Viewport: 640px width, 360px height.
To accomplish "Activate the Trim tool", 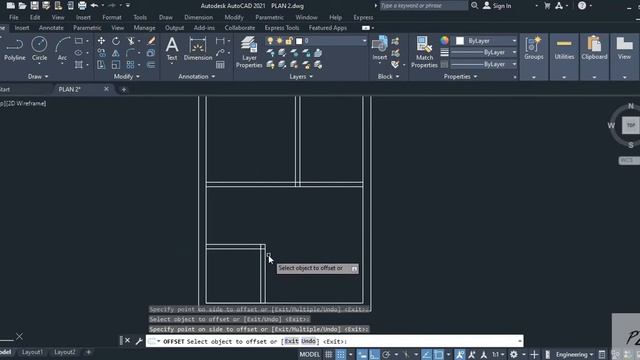I will click(131, 41).
